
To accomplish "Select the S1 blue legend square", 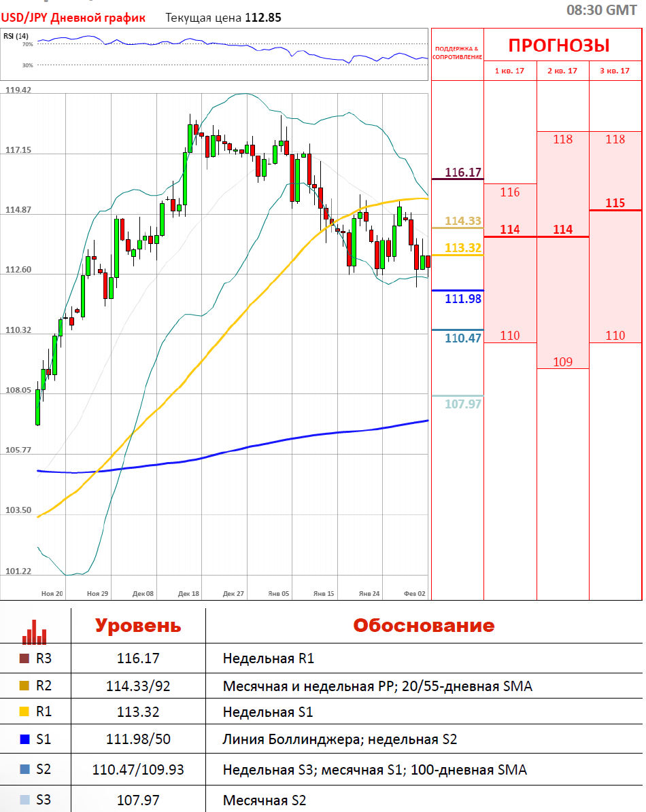I will 25,739.
